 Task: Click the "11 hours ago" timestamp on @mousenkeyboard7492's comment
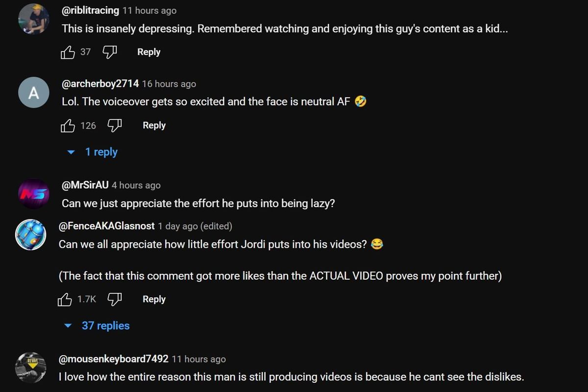pos(198,359)
